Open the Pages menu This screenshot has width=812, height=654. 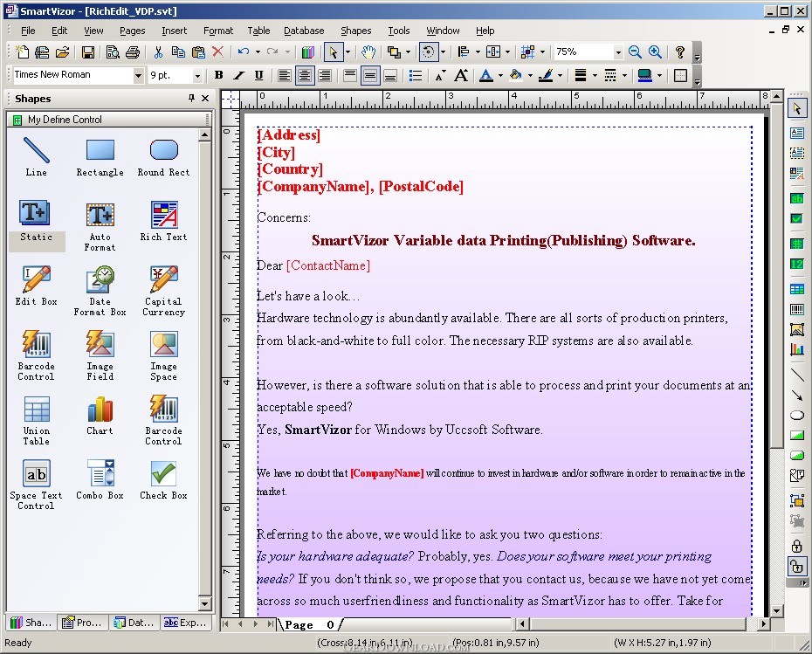132,31
